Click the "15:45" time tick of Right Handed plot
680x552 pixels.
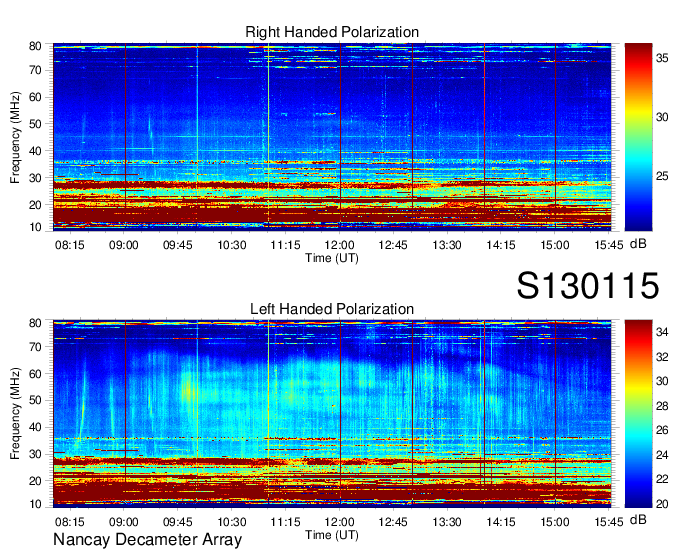609,245
